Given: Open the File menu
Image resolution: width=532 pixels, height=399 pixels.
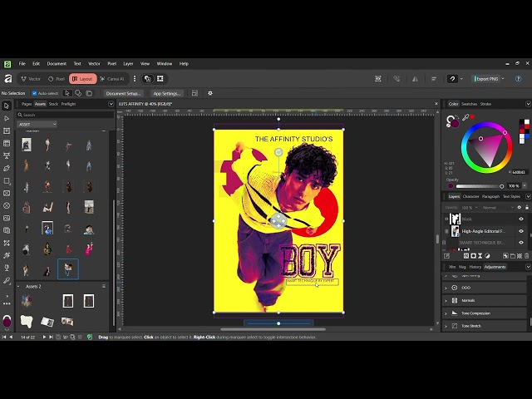Looking at the screenshot, I should [x=22, y=63].
